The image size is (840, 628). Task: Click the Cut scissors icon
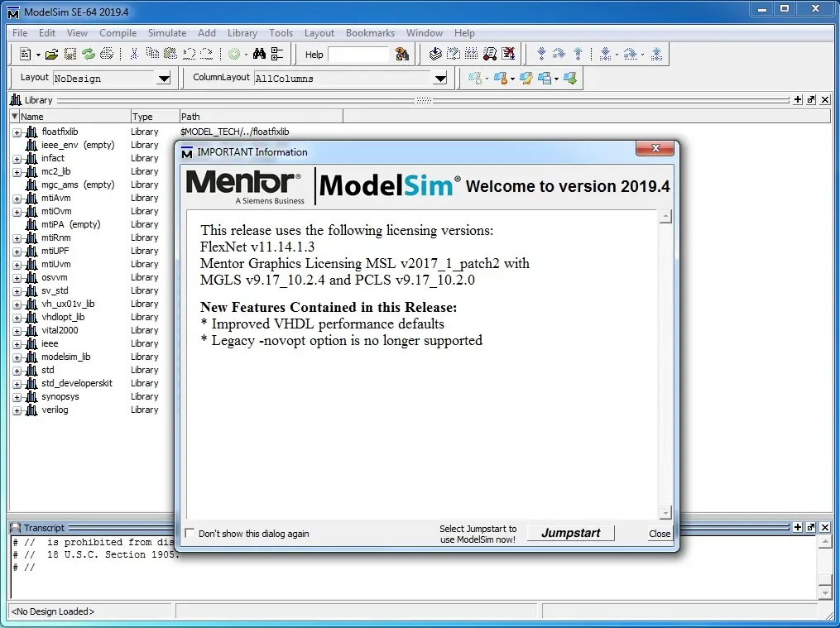click(x=134, y=54)
